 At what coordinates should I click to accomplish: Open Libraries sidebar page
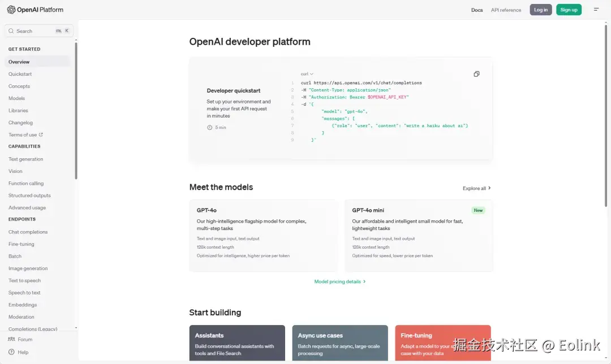(18, 111)
